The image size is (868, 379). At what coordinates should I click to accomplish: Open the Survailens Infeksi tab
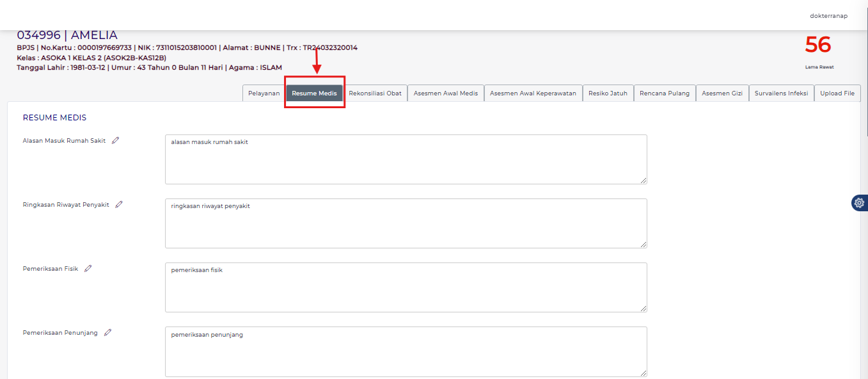pos(781,93)
